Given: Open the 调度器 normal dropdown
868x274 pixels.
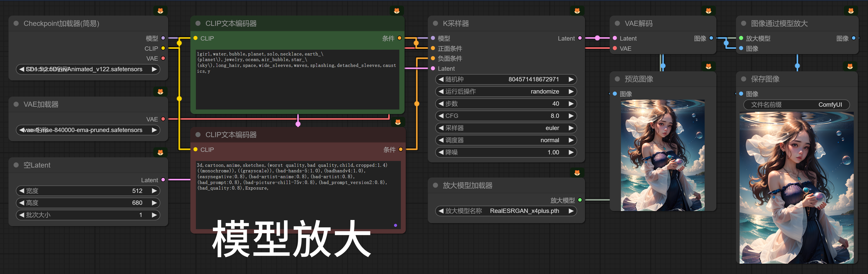Looking at the screenshot, I should pyautogui.click(x=506, y=140).
